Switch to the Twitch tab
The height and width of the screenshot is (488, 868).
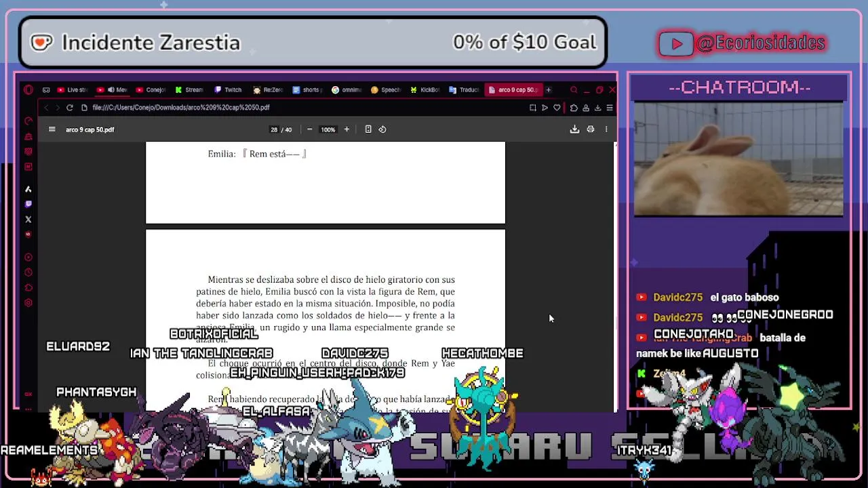pos(228,89)
